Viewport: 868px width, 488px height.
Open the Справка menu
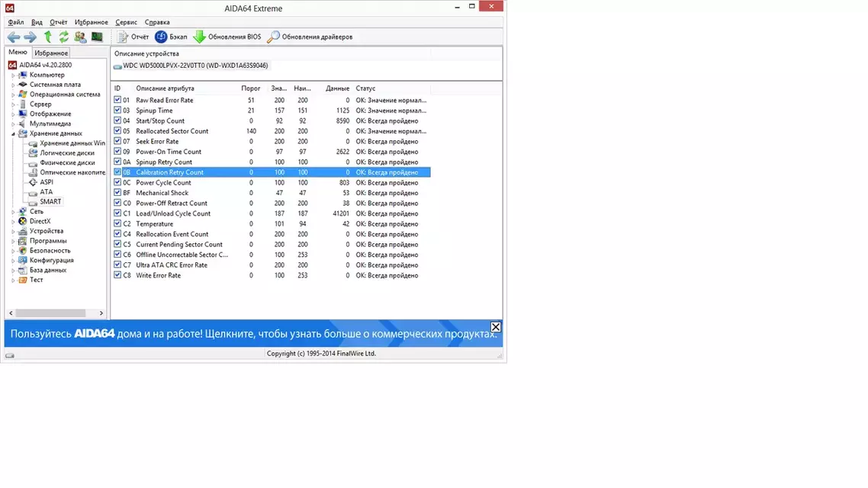click(157, 22)
